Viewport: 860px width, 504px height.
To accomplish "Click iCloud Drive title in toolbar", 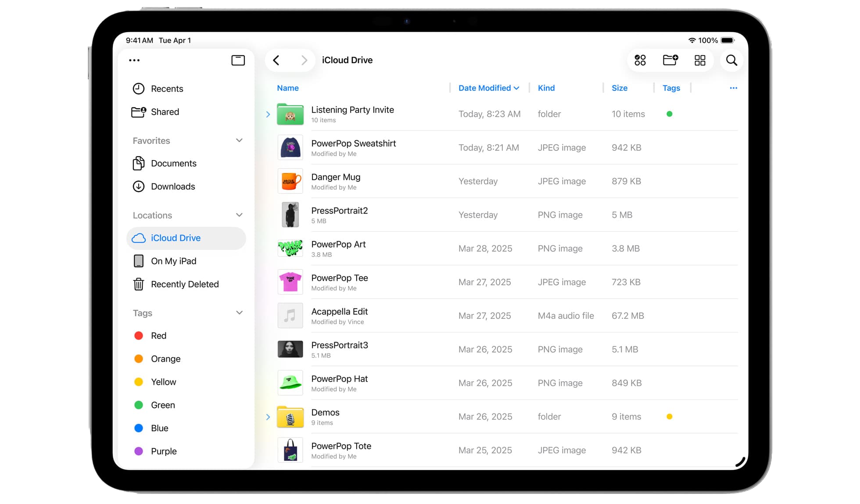I will [347, 60].
